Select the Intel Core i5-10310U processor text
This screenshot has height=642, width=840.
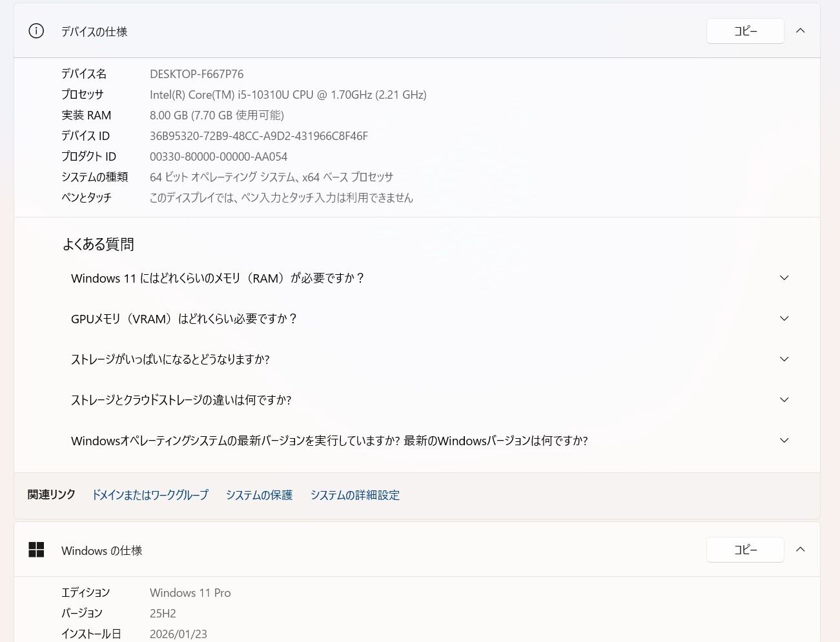click(288, 95)
